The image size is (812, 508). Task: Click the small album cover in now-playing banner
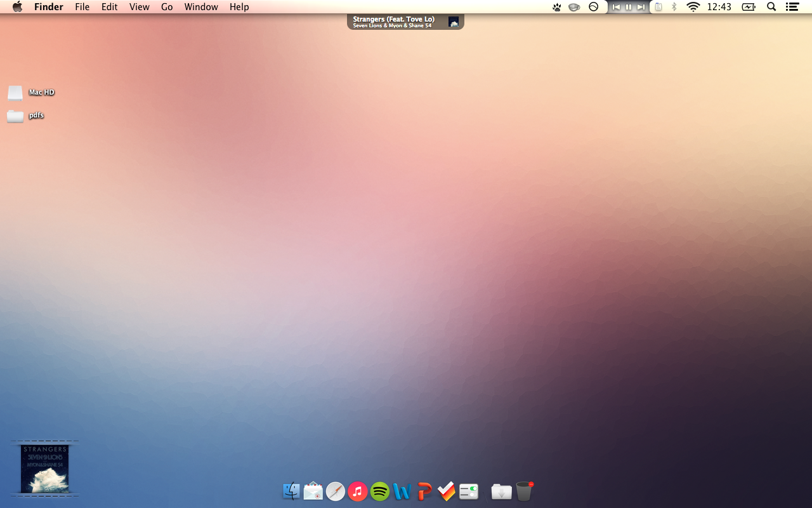(x=454, y=22)
